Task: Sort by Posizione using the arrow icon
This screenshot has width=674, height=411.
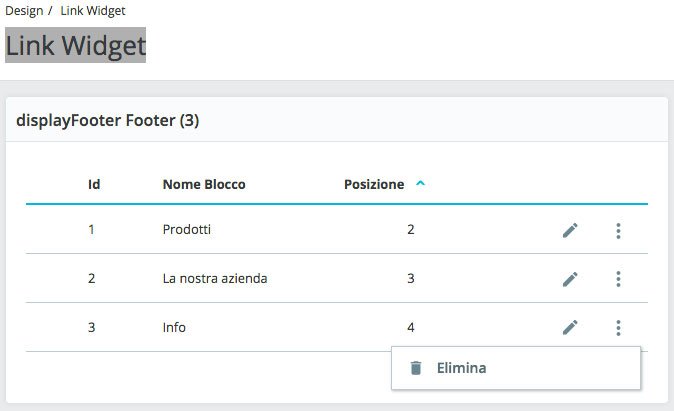Action: (x=420, y=184)
